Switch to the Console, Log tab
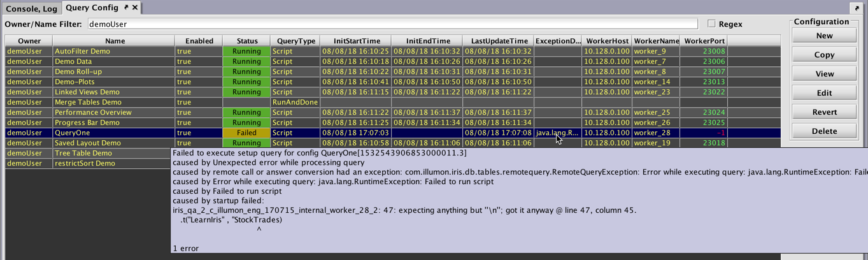The width and height of the screenshot is (868, 260). click(31, 8)
